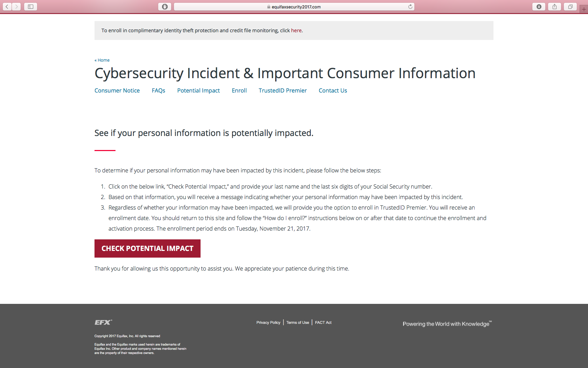Return via the « Home breadcrumb link
The width and height of the screenshot is (588, 368).
[x=102, y=60]
